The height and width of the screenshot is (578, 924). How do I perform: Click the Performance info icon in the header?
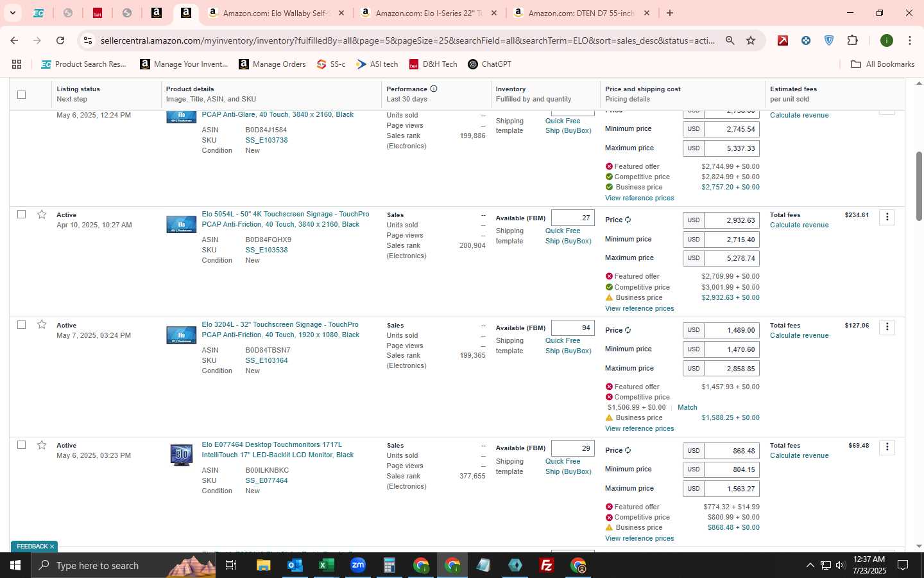(x=434, y=89)
